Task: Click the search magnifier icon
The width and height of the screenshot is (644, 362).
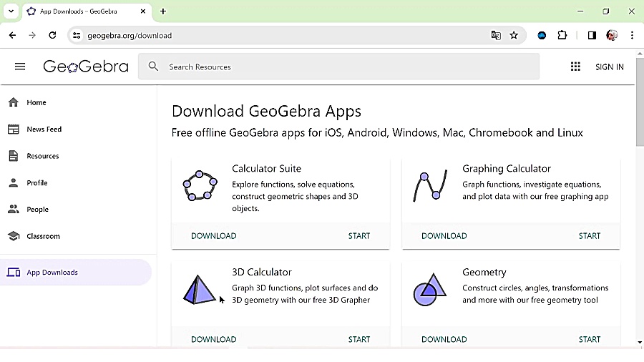Action: pyautogui.click(x=153, y=67)
